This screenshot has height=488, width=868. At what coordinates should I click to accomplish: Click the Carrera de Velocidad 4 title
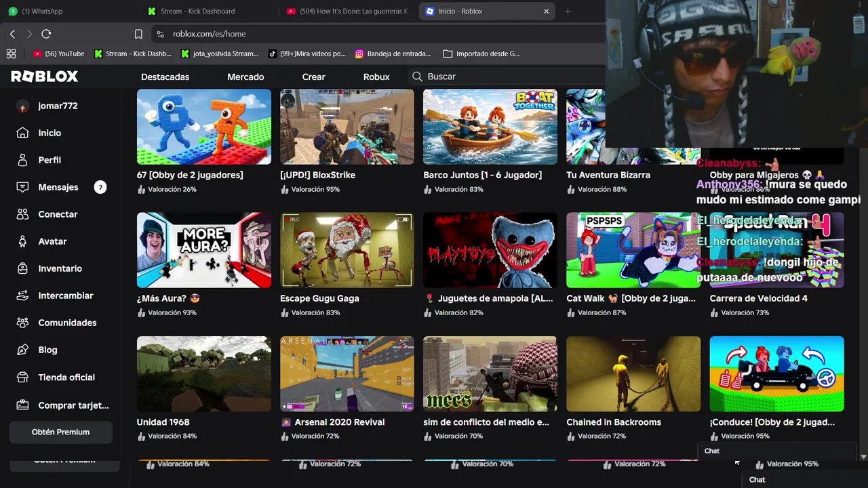[x=759, y=298]
